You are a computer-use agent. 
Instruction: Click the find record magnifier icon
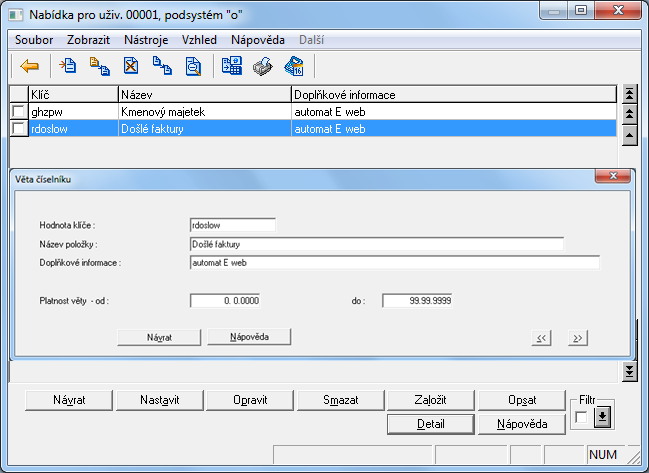(x=193, y=67)
